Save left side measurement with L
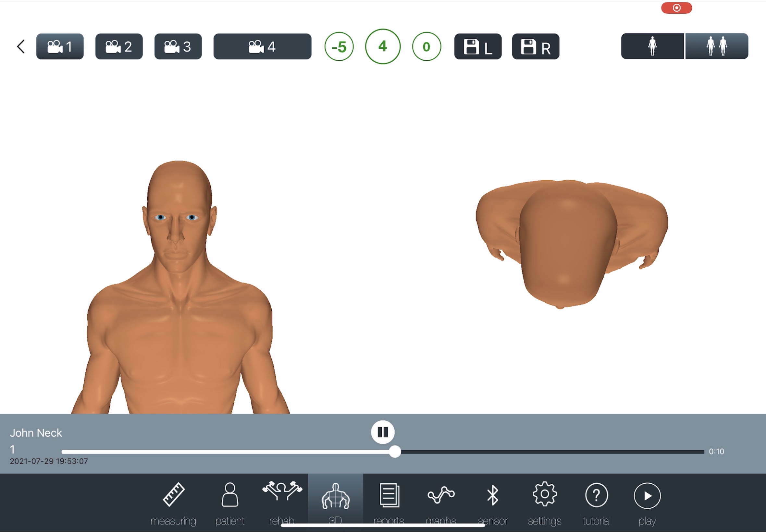 pyautogui.click(x=477, y=46)
